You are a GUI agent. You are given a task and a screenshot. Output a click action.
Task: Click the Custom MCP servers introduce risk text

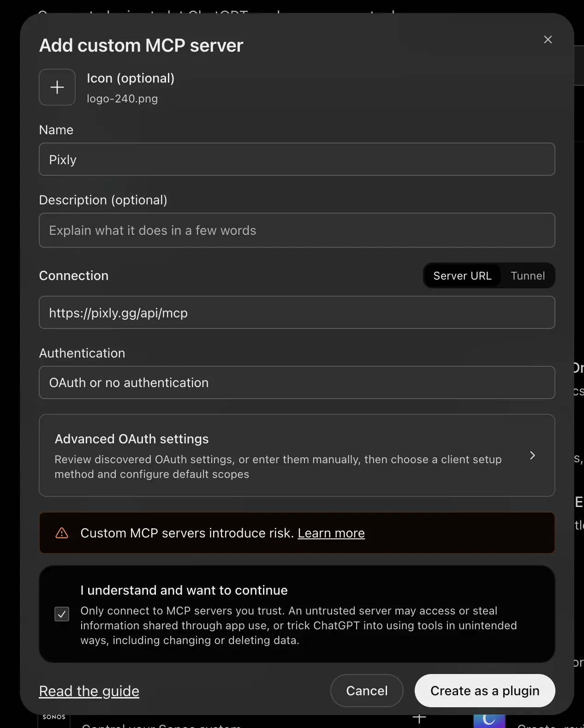tap(187, 533)
